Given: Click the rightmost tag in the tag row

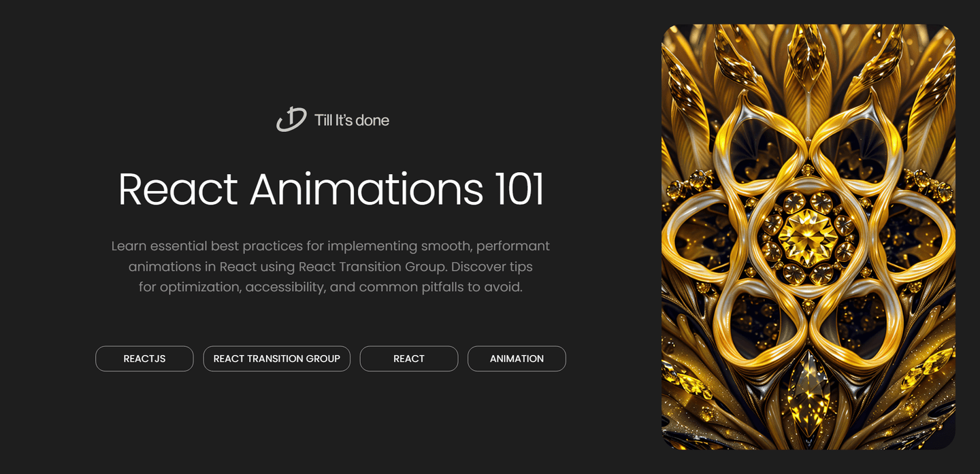Looking at the screenshot, I should pyautogui.click(x=517, y=358).
